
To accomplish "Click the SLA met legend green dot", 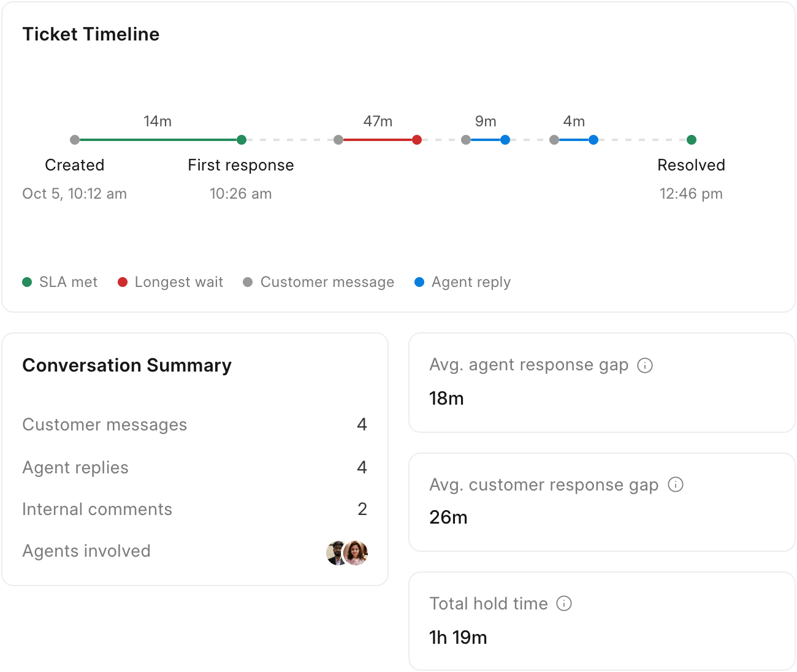I will tap(27, 282).
